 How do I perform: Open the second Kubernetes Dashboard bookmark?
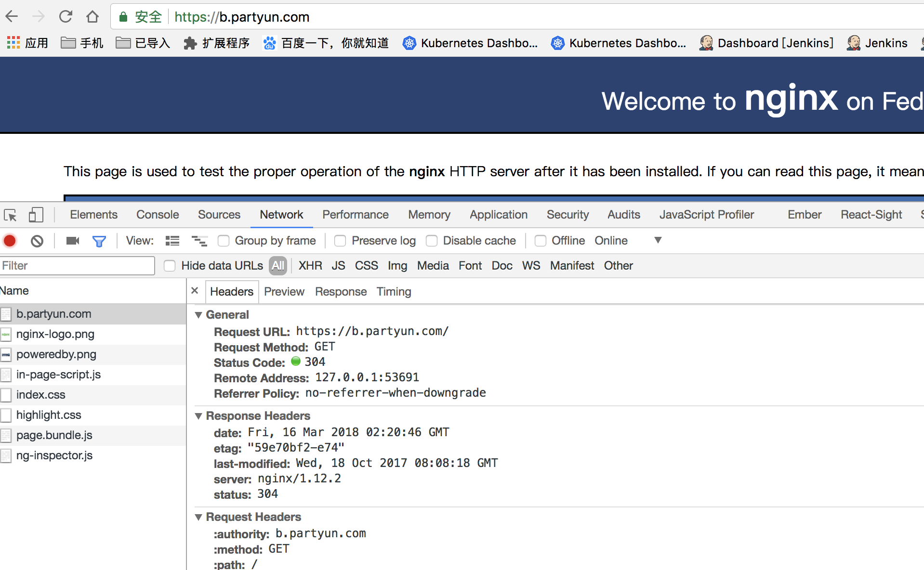[619, 43]
